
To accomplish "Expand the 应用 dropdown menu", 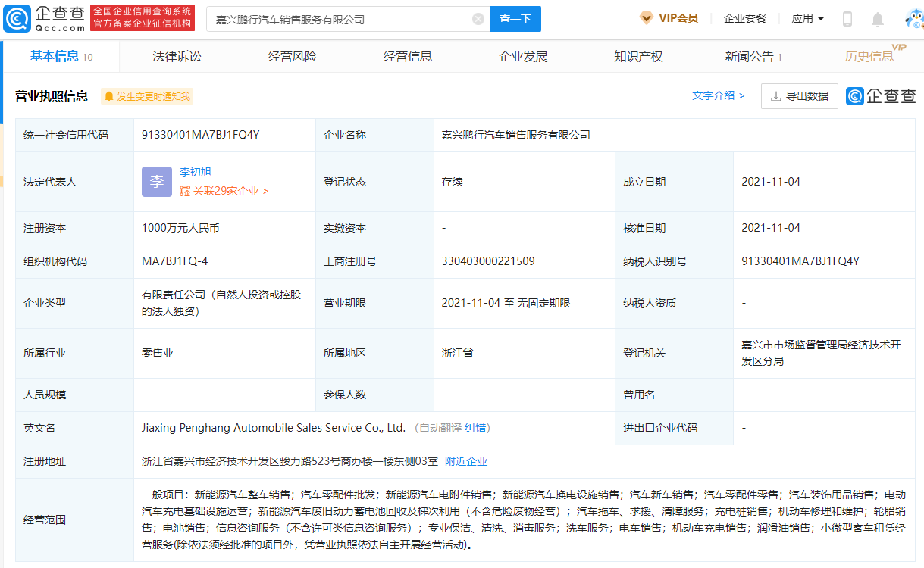I will click(x=807, y=18).
